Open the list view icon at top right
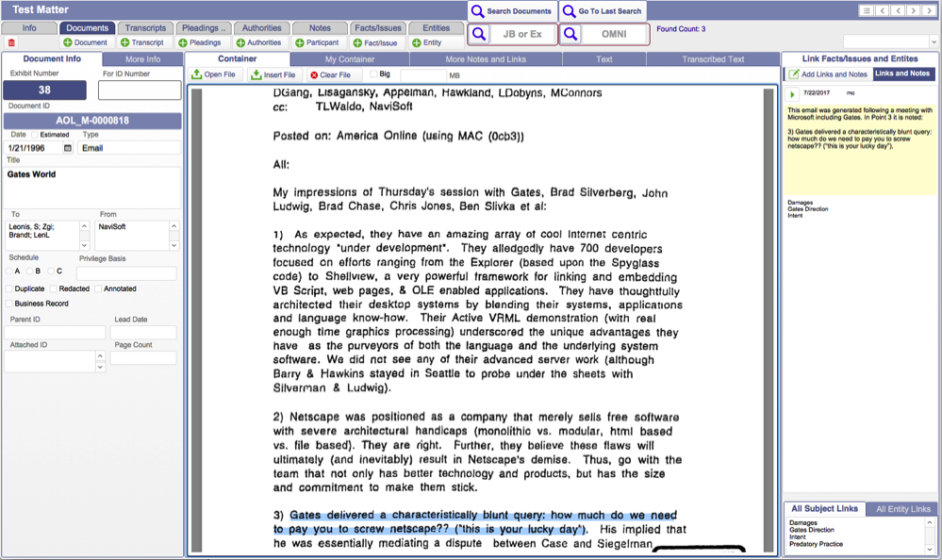The width and height of the screenshot is (942, 560). pos(865,10)
